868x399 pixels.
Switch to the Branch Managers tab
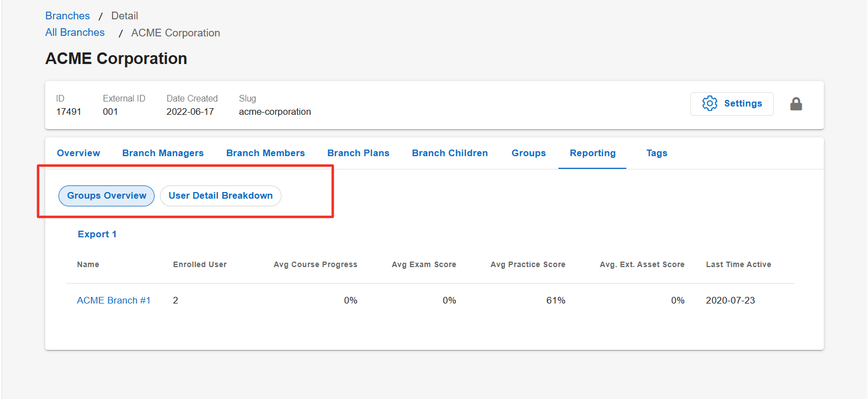click(163, 153)
